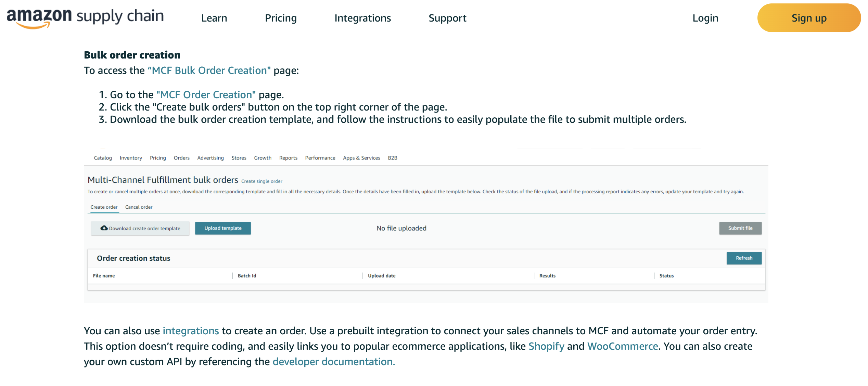Select the Create order tab
The height and width of the screenshot is (386, 868).
tap(104, 207)
